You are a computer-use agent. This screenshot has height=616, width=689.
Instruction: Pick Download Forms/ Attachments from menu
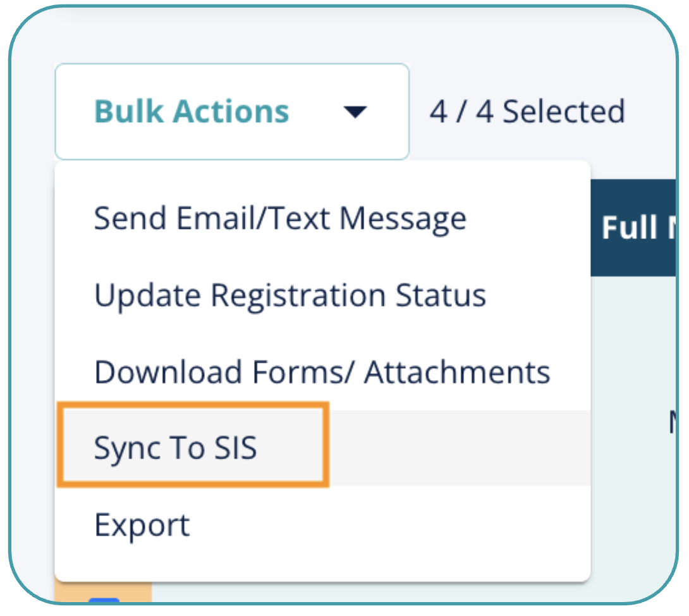pos(322,372)
